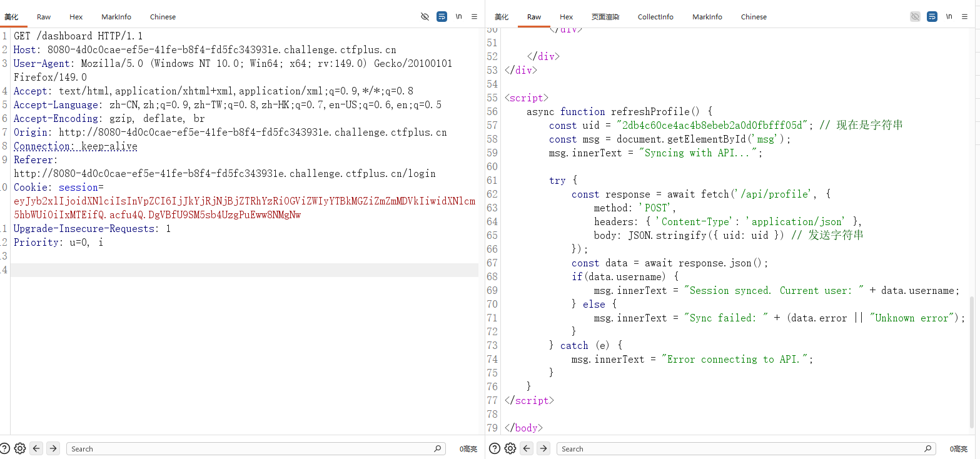Click the response pane 0高亮 highlight counter
980x459 pixels.
click(x=959, y=449)
